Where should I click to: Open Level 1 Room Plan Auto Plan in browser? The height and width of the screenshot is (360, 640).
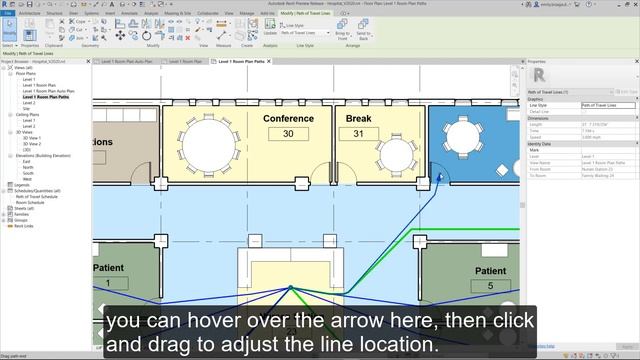pyautogui.click(x=48, y=91)
